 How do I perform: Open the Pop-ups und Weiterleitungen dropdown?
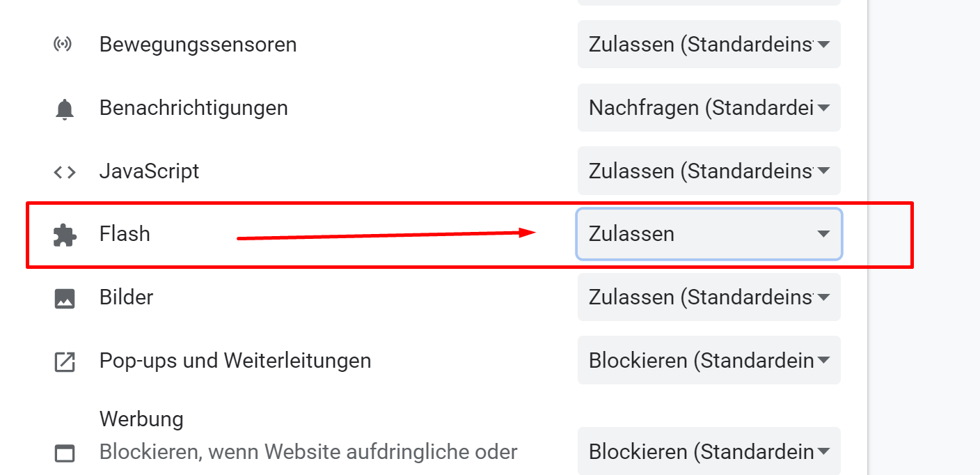(x=709, y=361)
